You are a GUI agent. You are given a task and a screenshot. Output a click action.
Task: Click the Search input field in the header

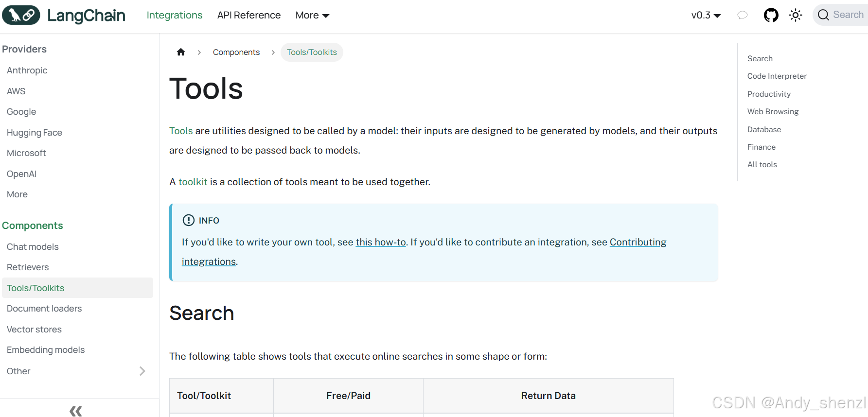coord(840,15)
